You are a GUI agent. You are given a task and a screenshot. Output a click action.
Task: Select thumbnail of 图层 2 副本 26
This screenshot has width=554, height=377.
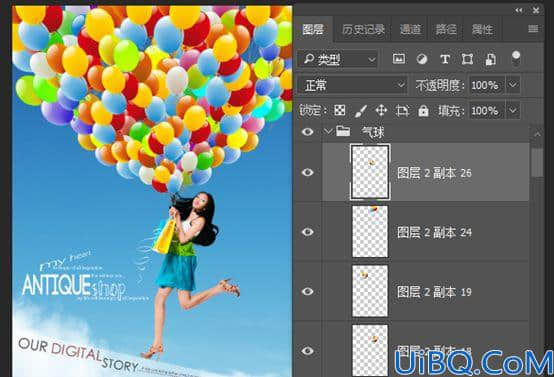(x=370, y=172)
